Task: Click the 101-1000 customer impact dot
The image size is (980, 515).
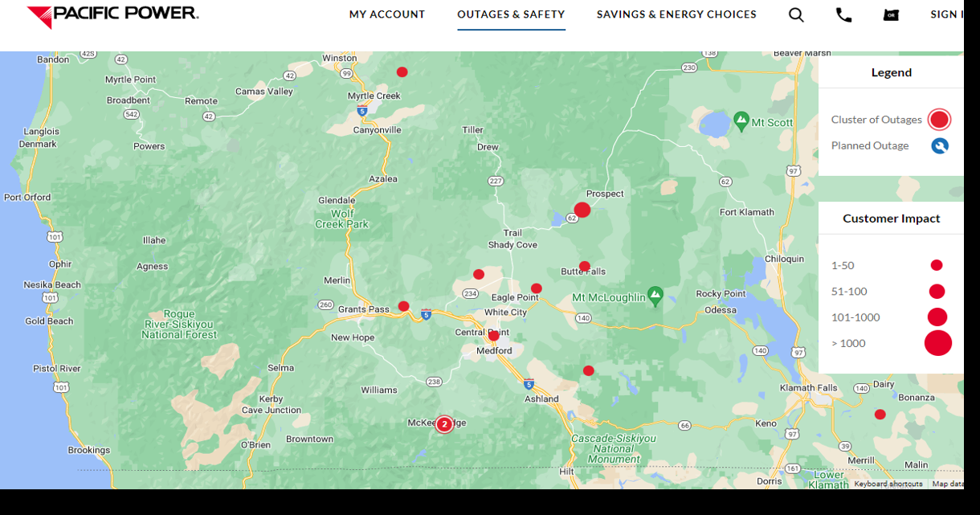Action: click(x=937, y=317)
